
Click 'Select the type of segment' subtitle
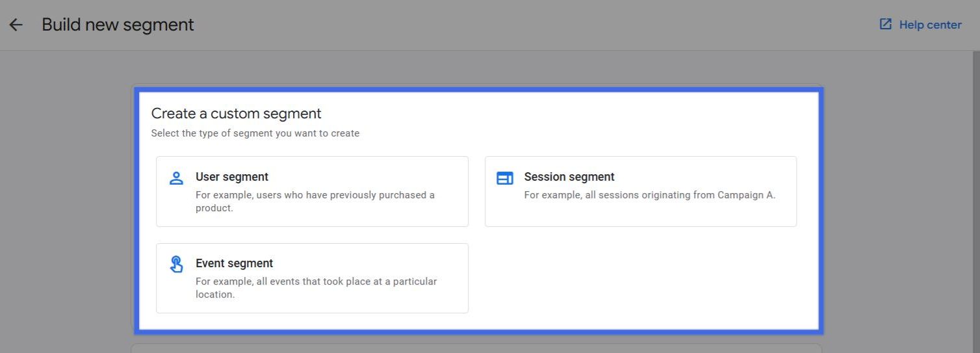tap(255, 133)
